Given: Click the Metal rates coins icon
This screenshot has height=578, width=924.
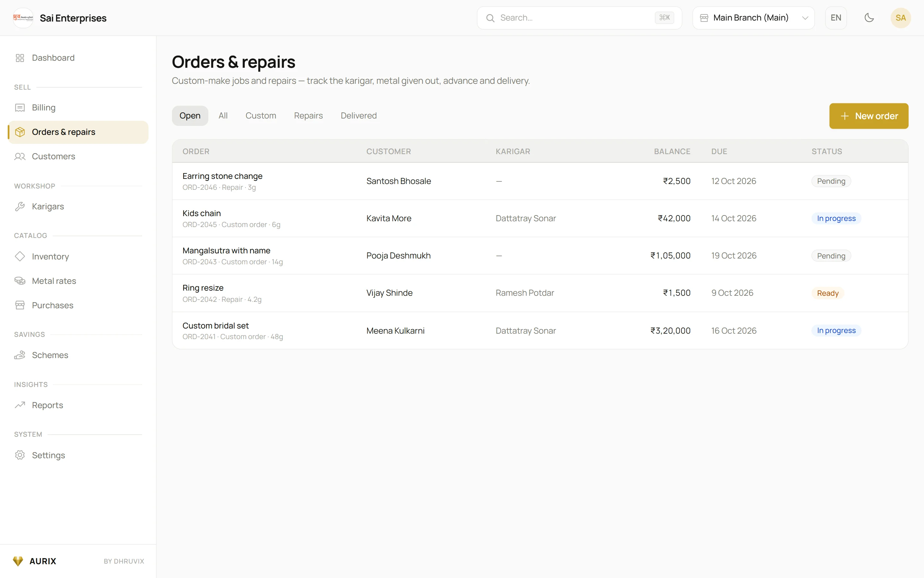Looking at the screenshot, I should 20,281.
